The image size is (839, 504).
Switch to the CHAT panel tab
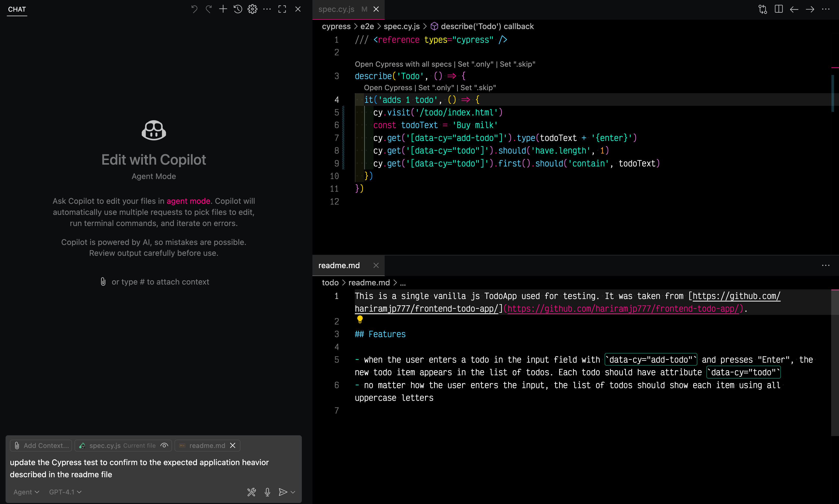tap(17, 9)
